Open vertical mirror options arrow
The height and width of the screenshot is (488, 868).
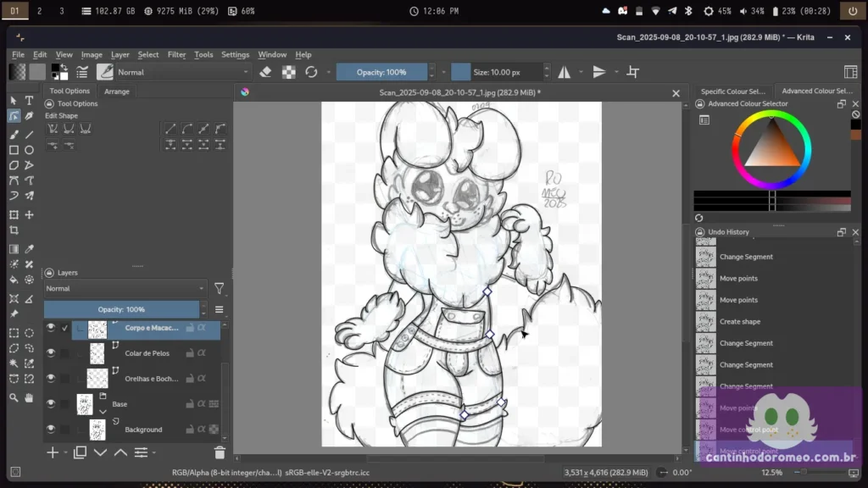coord(616,72)
